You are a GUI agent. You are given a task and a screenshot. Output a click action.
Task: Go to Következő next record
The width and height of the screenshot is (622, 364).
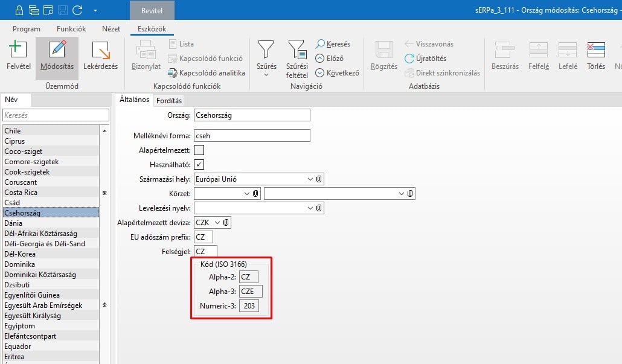point(337,73)
